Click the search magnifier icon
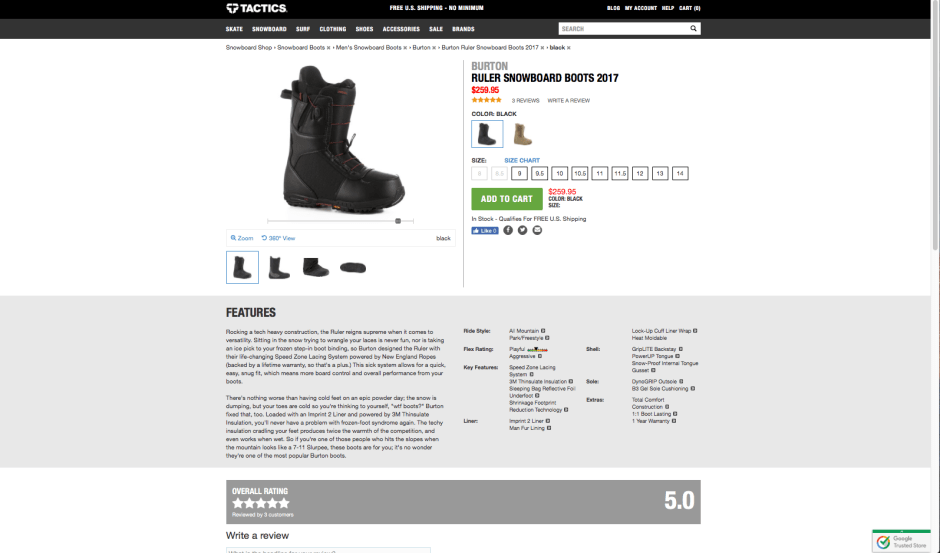Image resolution: width=940 pixels, height=553 pixels. click(x=693, y=28)
